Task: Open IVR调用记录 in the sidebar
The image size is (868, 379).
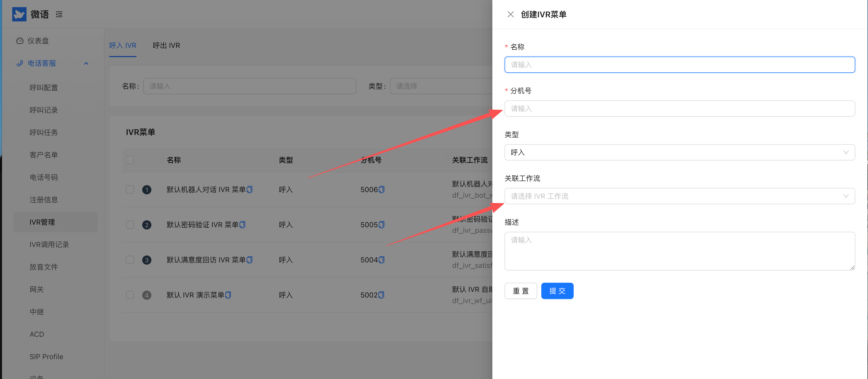Action: pyautogui.click(x=49, y=245)
